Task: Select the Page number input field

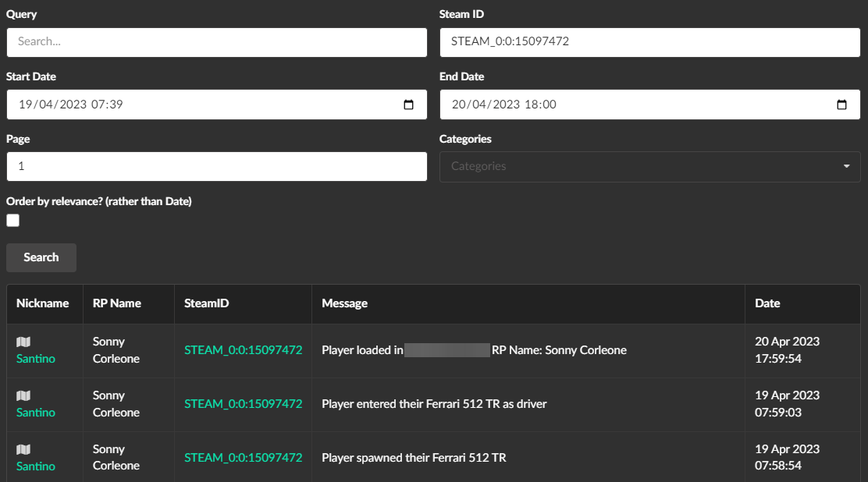Action: click(217, 166)
